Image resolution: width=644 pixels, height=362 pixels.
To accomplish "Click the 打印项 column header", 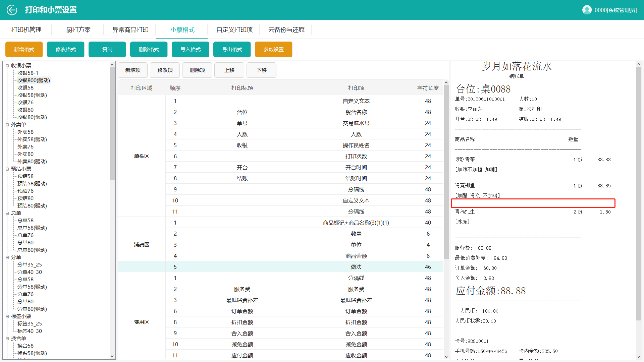I will point(356,88).
